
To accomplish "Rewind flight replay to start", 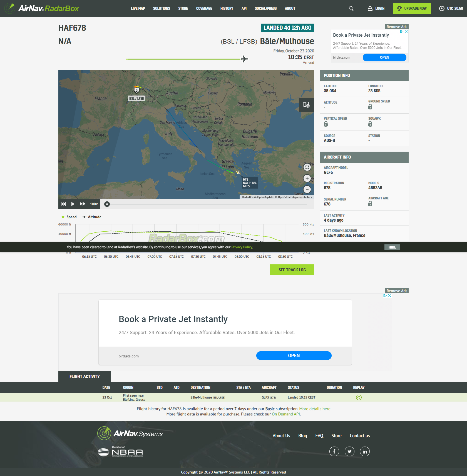I will pos(63,204).
